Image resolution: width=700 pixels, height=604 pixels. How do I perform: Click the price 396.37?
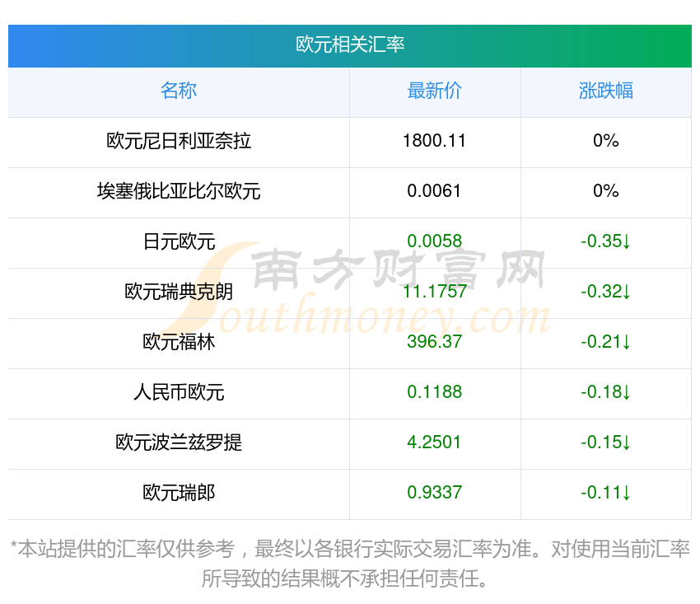click(x=434, y=342)
